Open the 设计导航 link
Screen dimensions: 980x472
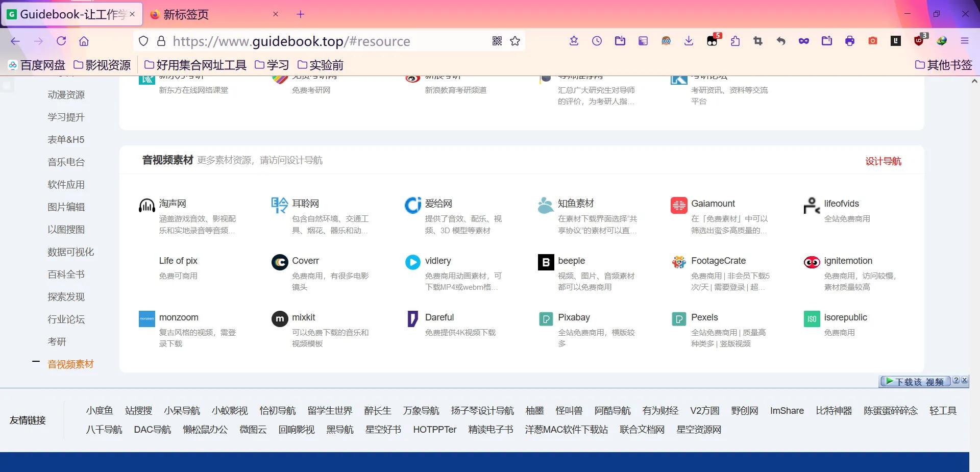pos(884,161)
